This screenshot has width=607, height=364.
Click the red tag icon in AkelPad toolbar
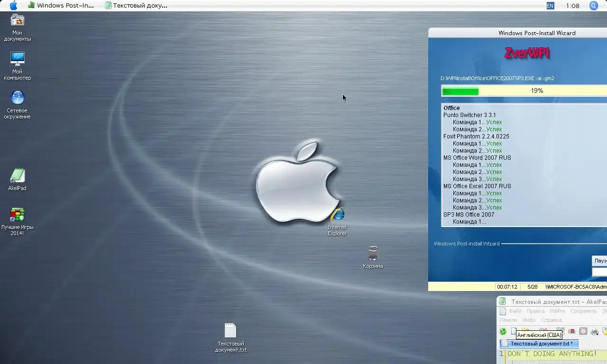571,331
